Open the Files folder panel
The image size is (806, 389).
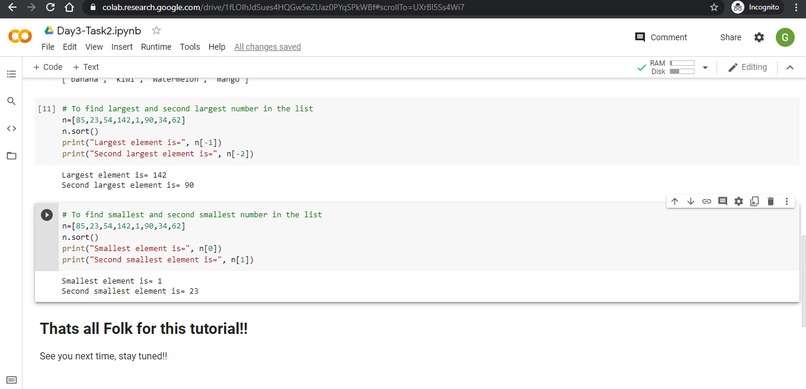11,156
